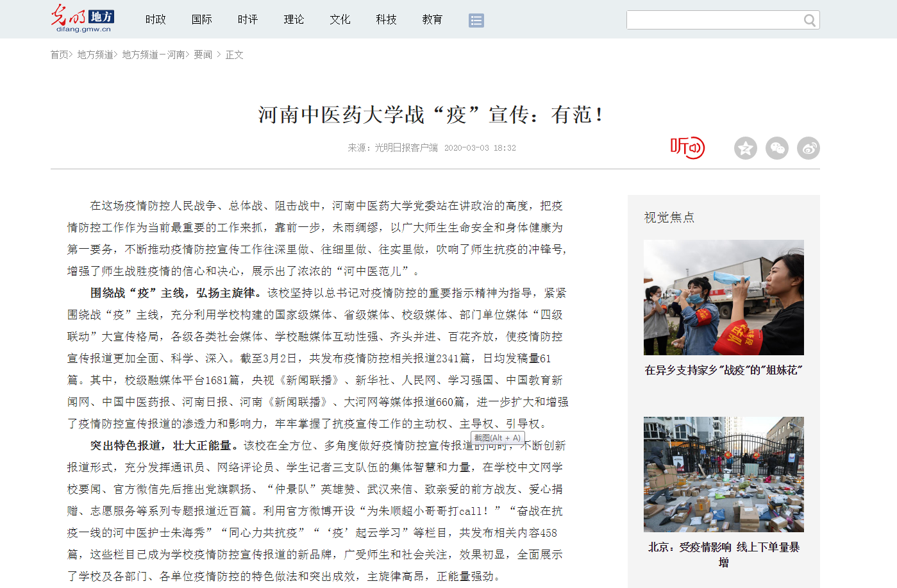
Task: Share the article via WeChat icon
Action: (776, 148)
